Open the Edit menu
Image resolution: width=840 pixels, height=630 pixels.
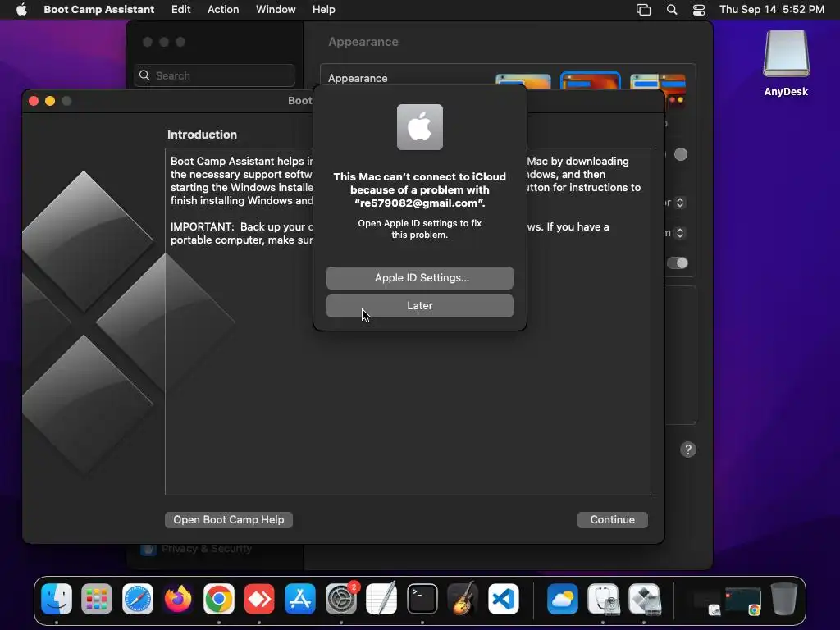tap(180, 10)
